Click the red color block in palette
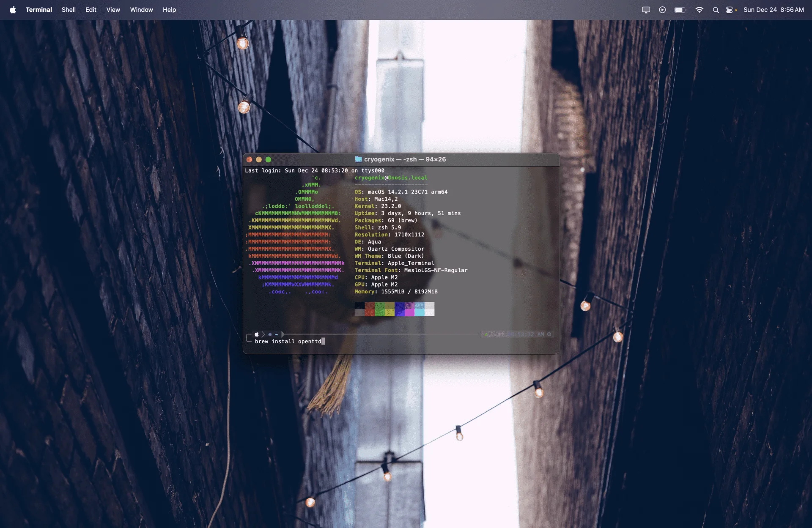 coord(370,309)
